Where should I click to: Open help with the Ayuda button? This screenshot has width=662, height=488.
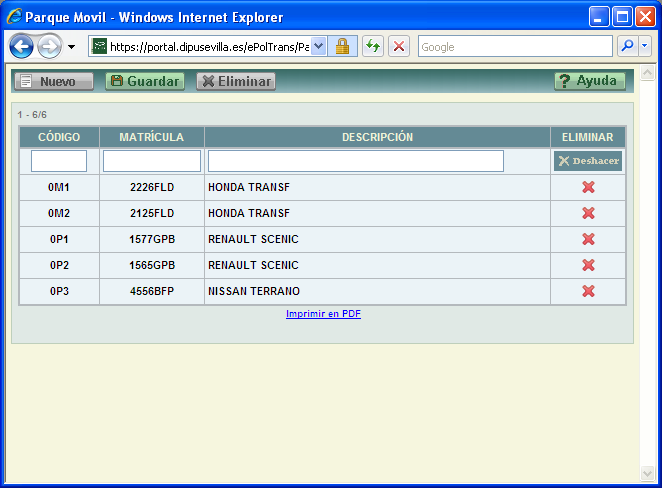[x=590, y=81]
